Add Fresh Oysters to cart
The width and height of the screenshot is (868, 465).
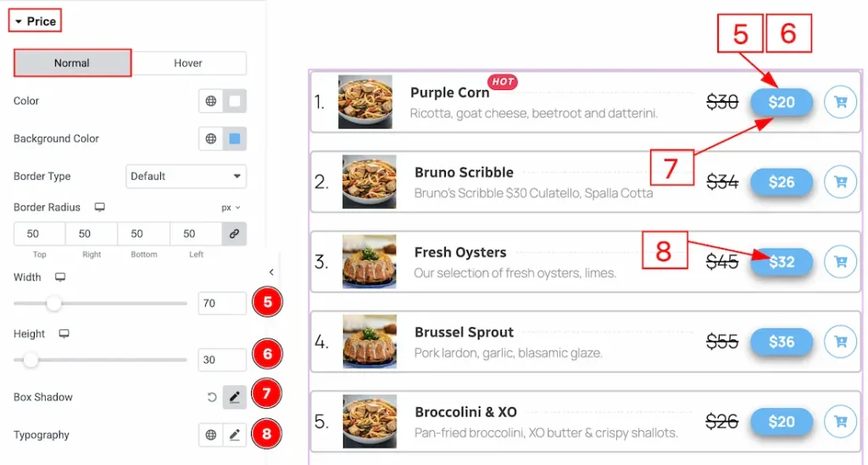[840, 261]
